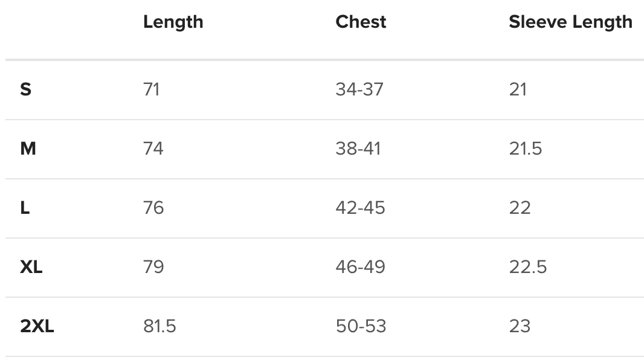Select the S size row label

pos(25,89)
